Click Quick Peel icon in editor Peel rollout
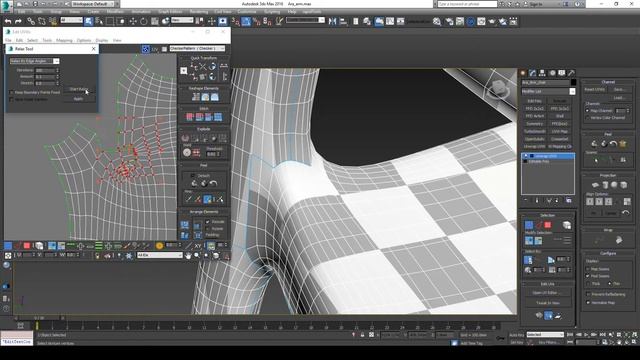Image resolution: width=640 pixels, height=360 pixels. pyautogui.click(x=194, y=184)
